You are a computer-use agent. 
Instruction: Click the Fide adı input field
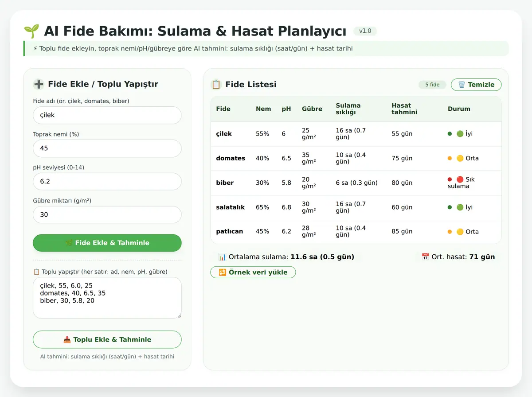point(107,115)
